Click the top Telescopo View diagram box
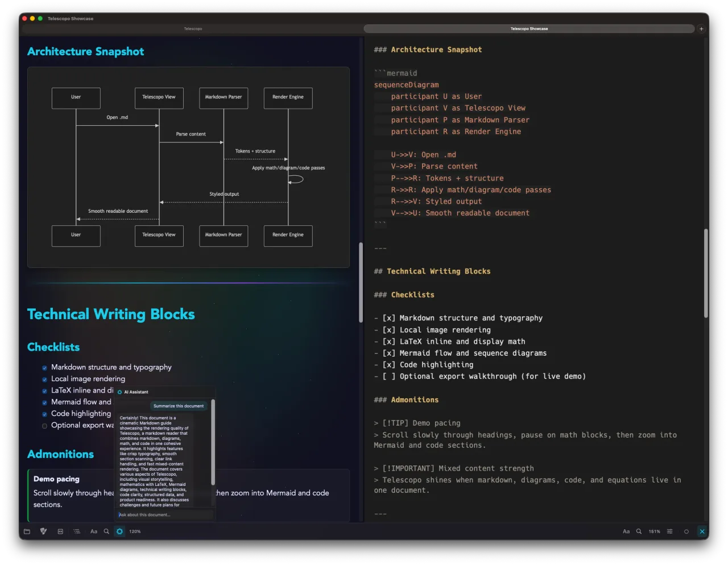The height and width of the screenshot is (565, 728). tap(159, 98)
